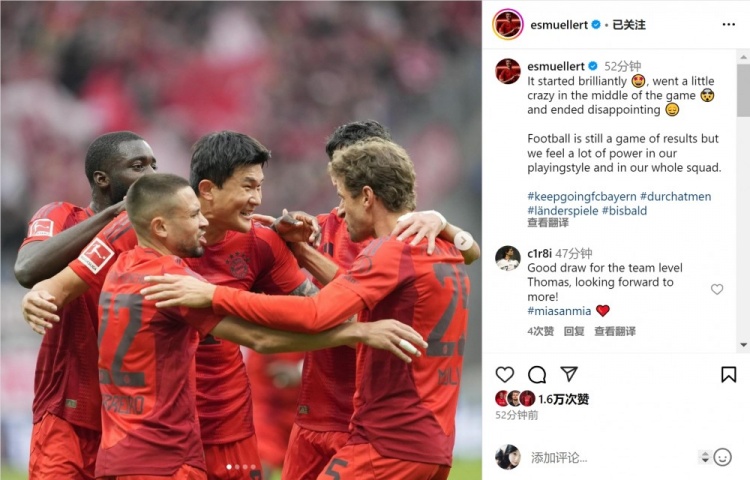The image size is (750, 480).
Task: Click 回复 to reply to c1r8i
Action: click(574, 331)
